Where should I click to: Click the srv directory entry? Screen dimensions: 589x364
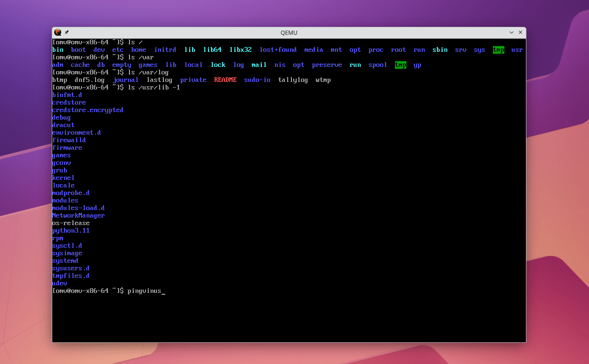(x=461, y=50)
